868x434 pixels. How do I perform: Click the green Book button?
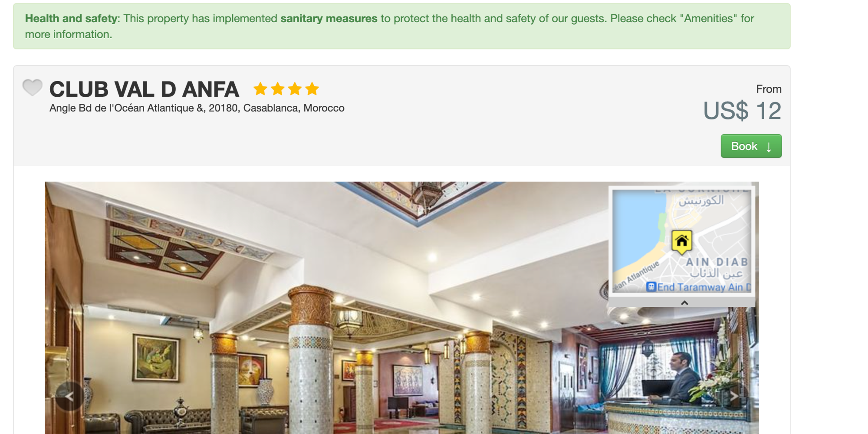pos(751,146)
